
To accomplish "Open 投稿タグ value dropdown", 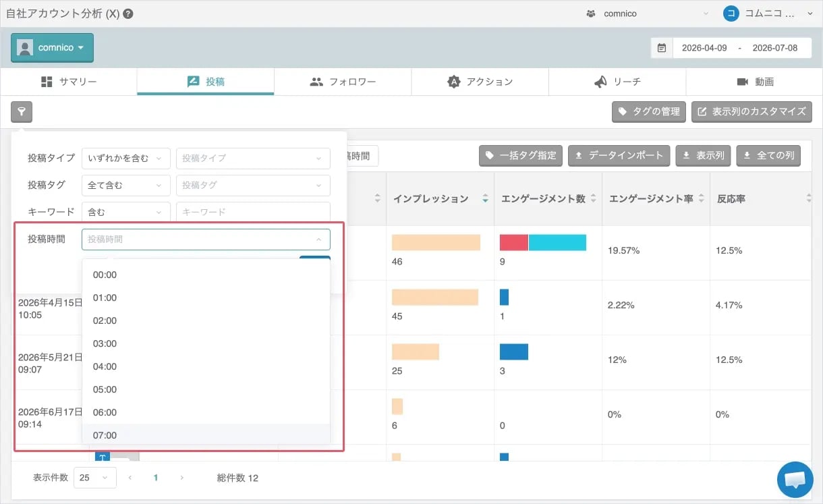I will (253, 185).
